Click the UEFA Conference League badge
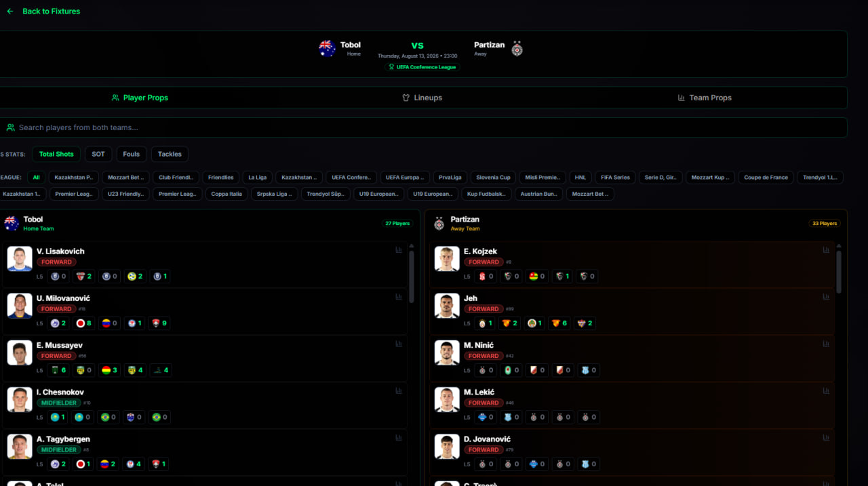The image size is (868, 486). tap(422, 67)
